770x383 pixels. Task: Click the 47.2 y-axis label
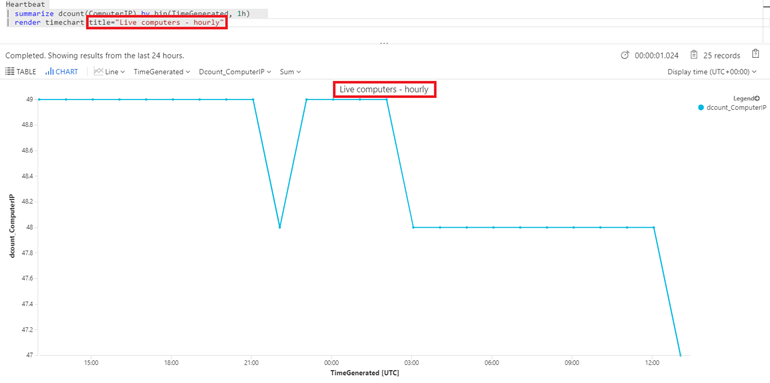click(28, 329)
